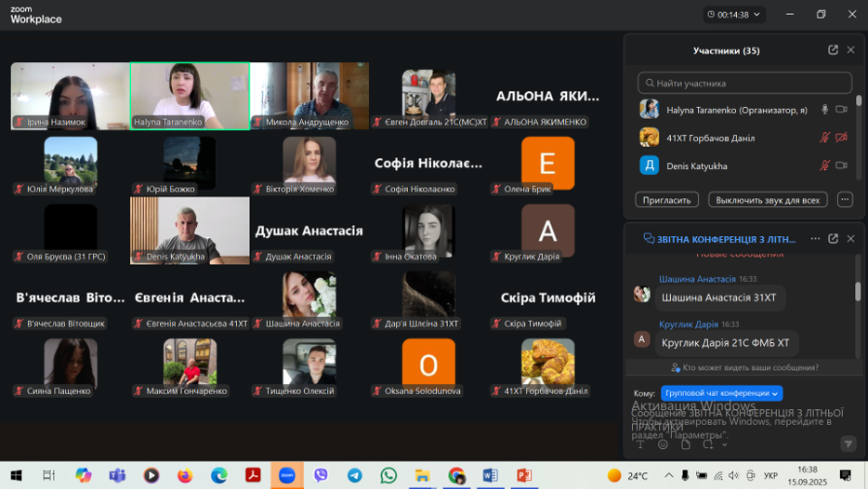Attach a file in chat
The image size is (868, 489).
(x=685, y=444)
